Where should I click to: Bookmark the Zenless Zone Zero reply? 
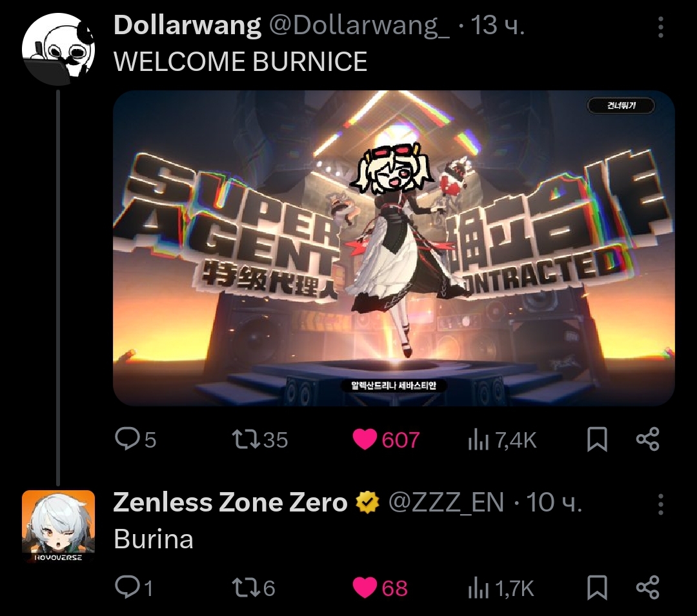[x=597, y=587]
